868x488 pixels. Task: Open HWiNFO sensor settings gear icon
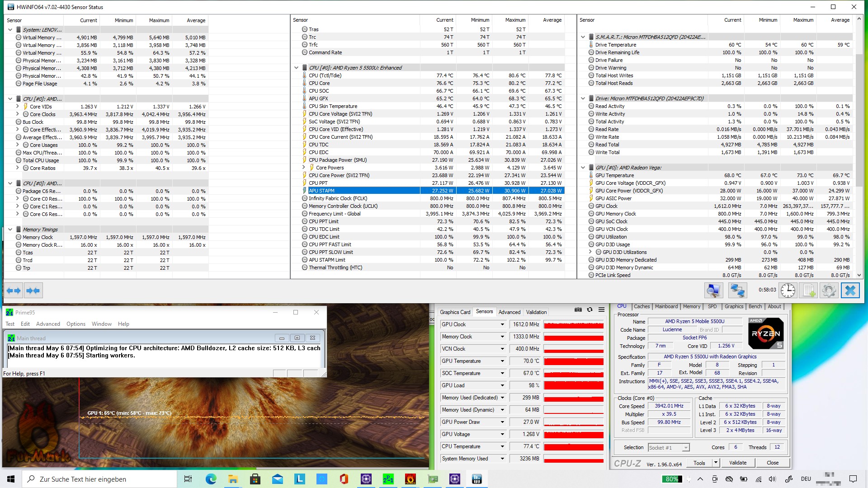click(x=829, y=291)
